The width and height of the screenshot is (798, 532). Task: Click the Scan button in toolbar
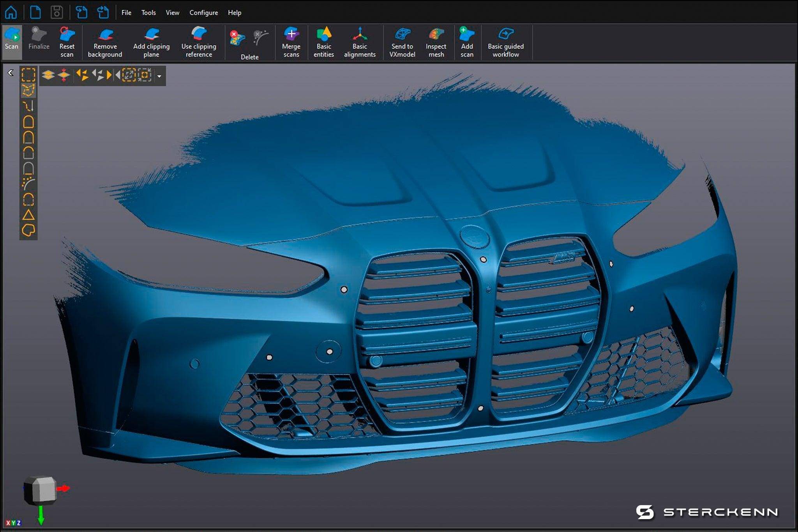click(12, 41)
